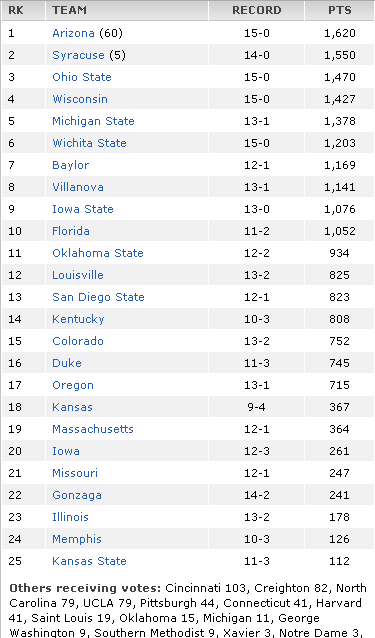Click the Kentucky team link
This screenshot has width=375, height=638.
tap(78, 319)
